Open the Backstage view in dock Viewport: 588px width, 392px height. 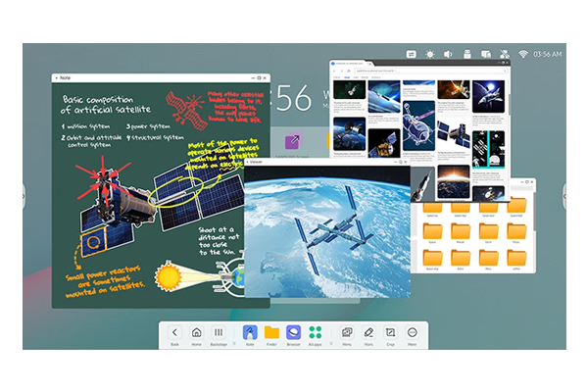point(219,335)
